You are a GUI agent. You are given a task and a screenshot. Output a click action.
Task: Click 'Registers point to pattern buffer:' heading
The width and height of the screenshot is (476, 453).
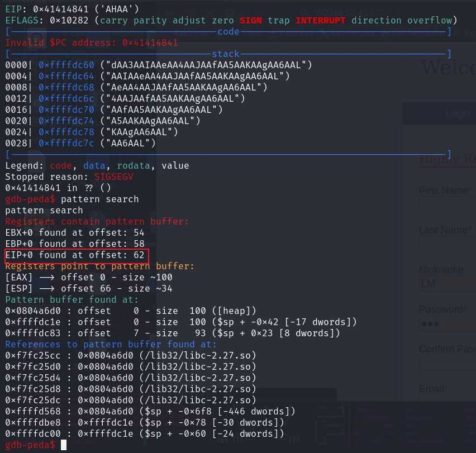pos(99,266)
